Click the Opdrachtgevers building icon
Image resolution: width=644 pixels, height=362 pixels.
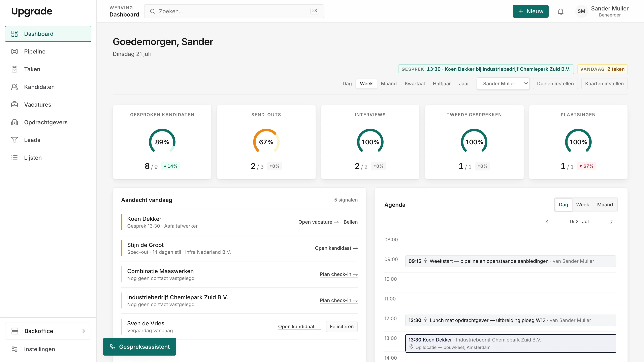tap(14, 122)
